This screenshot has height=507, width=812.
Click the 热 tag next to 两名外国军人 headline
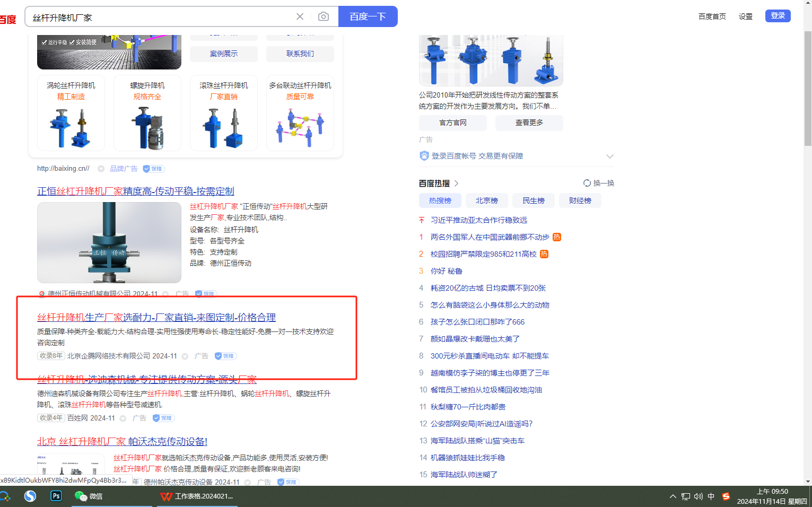tap(557, 237)
